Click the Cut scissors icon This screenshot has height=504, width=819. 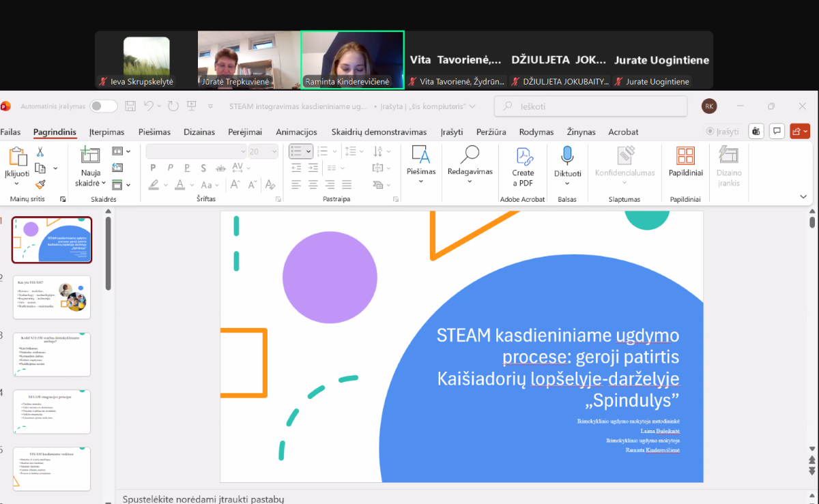(x=40, y=152)
